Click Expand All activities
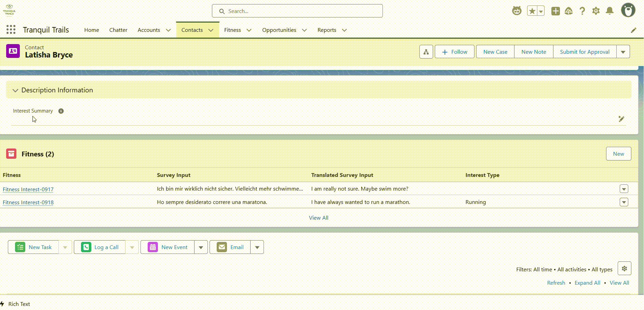Screen dimensions: 644x310 click(x=587, y=283)
